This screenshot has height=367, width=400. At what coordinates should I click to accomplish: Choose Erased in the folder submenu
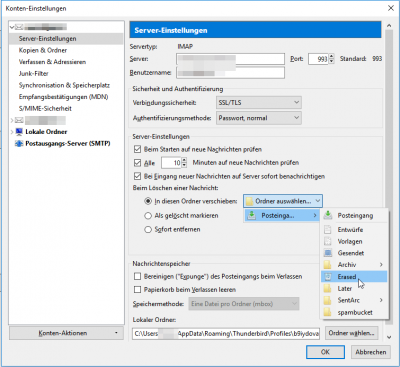click(354, 277)
